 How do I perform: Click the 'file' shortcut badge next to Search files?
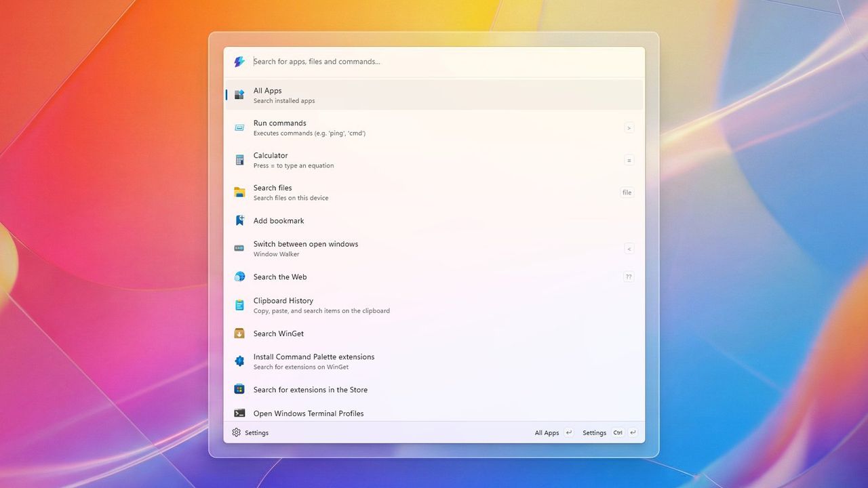tap(627, 192)
